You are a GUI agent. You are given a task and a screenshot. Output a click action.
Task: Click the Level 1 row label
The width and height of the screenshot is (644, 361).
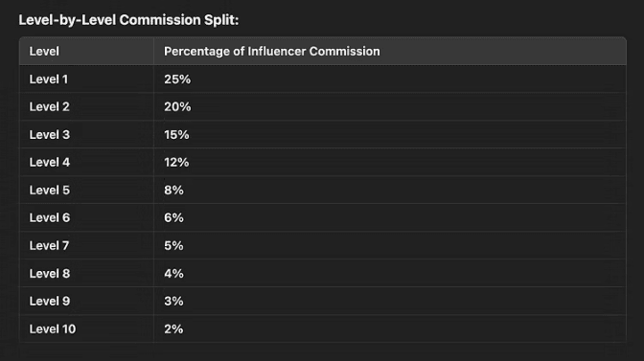pos(49,79)
